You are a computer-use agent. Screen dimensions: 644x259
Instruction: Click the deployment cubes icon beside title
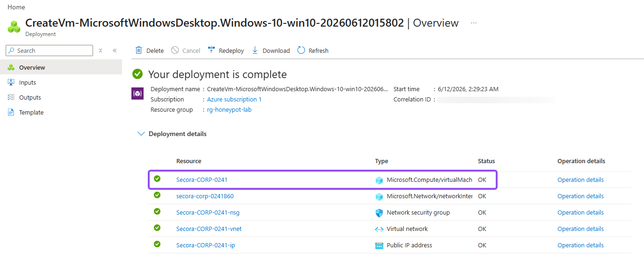point(14,27)
